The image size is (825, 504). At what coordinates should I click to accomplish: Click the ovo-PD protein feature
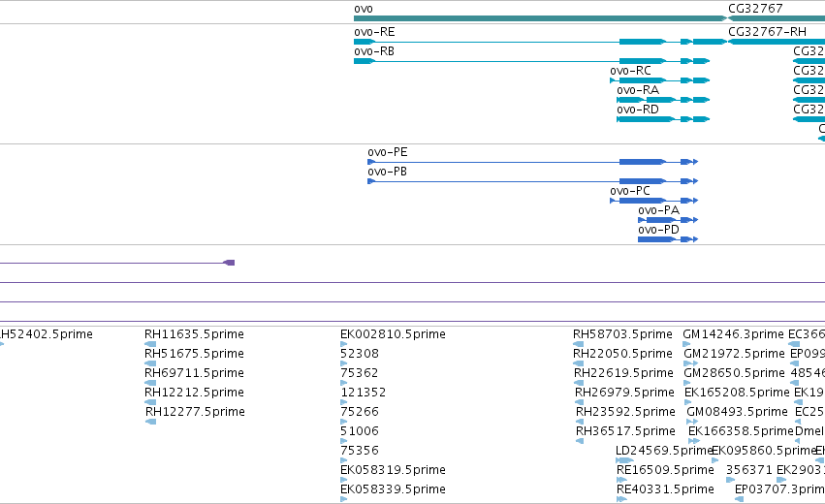click(x=668, y=240)
